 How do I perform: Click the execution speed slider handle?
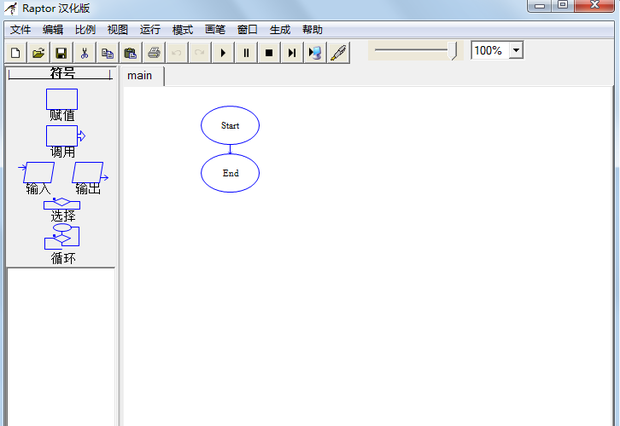452,51
